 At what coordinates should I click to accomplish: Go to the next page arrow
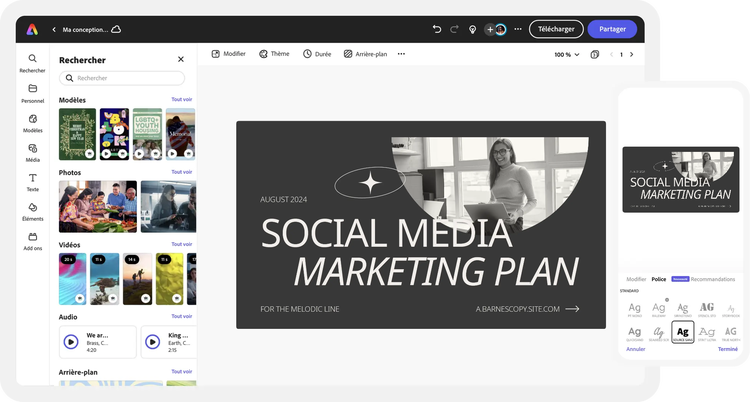(x=631, y=54)
